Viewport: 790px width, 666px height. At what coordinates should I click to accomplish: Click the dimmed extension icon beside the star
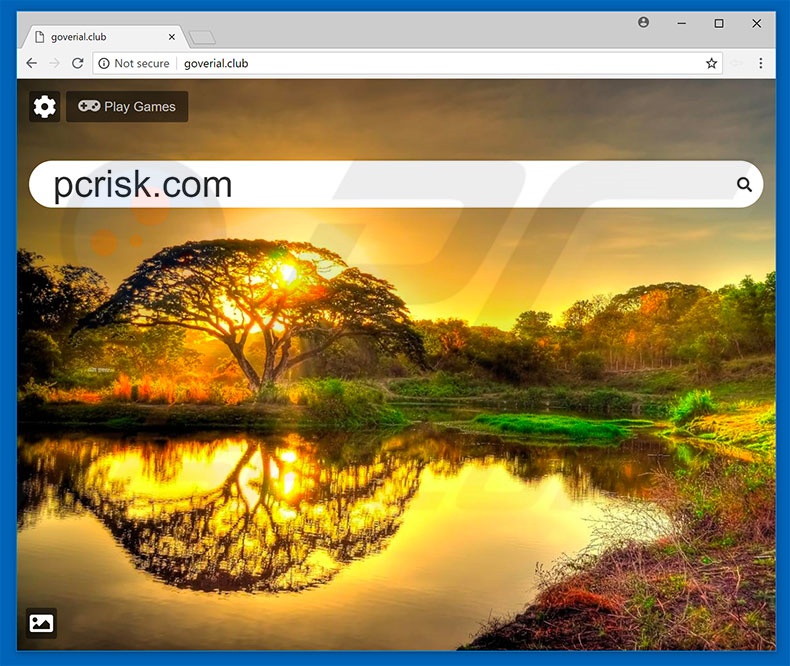[x=737, y=63]
